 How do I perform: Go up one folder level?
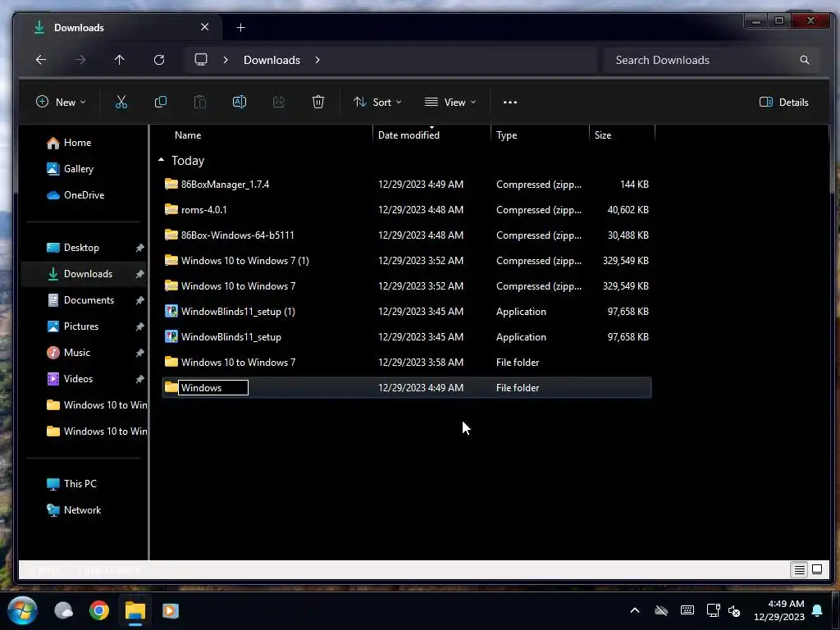(120, 59)
